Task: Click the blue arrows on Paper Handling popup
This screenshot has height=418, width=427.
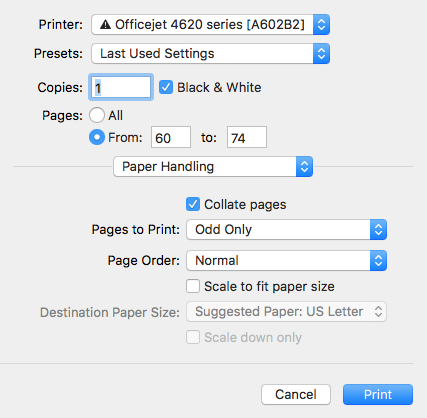Action: 304,166
